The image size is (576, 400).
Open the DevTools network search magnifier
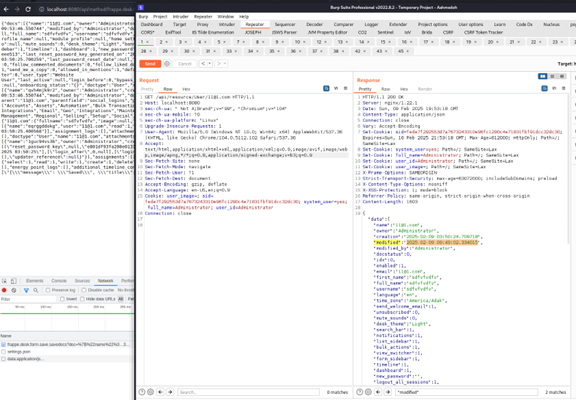click(36, 290)
